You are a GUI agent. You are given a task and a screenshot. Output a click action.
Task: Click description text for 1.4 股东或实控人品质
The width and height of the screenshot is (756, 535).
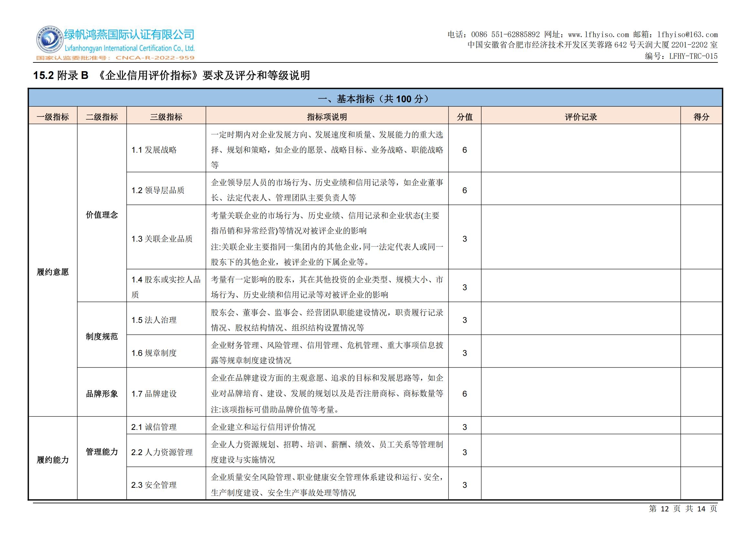tap(327, 287)
